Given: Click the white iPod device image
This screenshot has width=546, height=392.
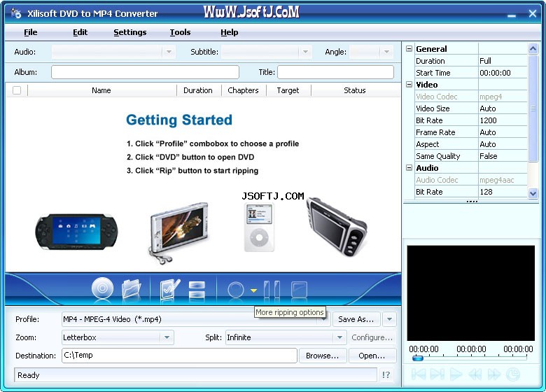Looking at the screenshot, I should tap(259, 227).
